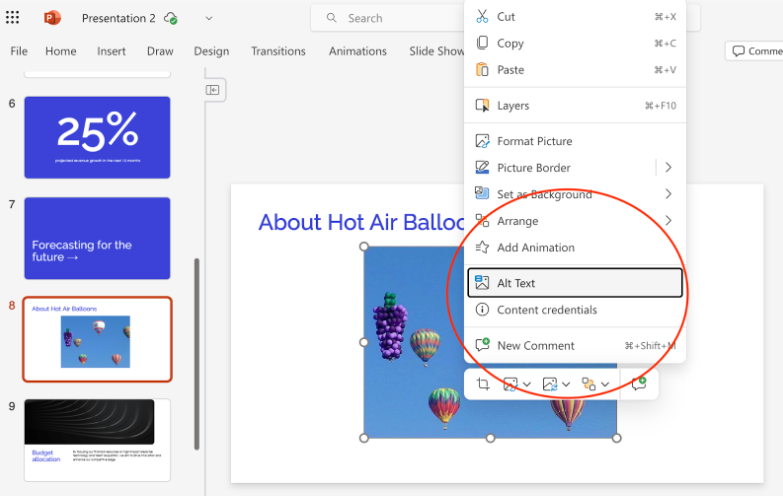
Task: Open Layers from the context menu
Action: [575, 105]
